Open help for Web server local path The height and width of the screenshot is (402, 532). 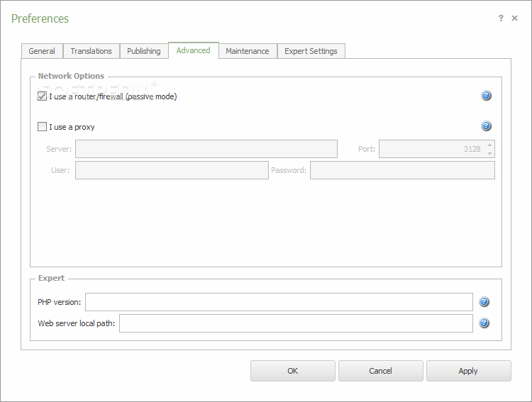tap(484, 323)
